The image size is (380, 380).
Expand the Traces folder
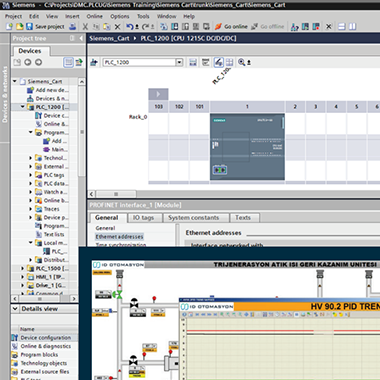(31, 209)
